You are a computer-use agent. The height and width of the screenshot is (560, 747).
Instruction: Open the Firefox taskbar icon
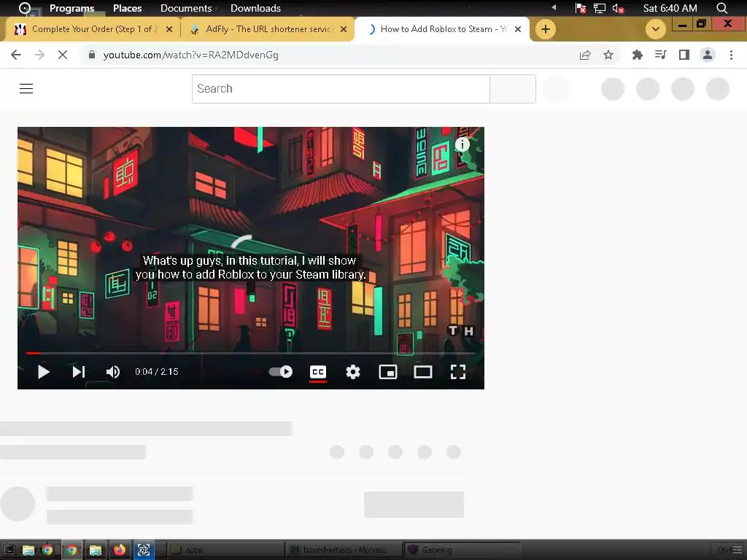pyautogui.click(x=120, y=550)
